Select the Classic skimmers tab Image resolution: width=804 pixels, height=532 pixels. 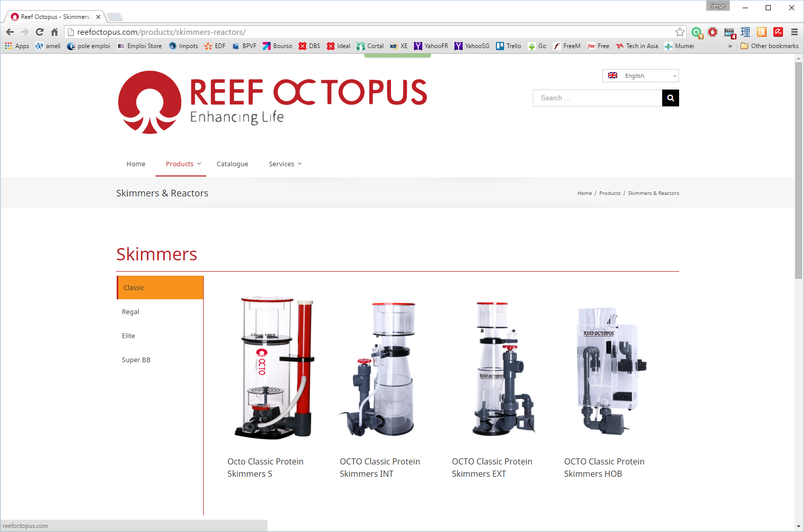point(160,287)
